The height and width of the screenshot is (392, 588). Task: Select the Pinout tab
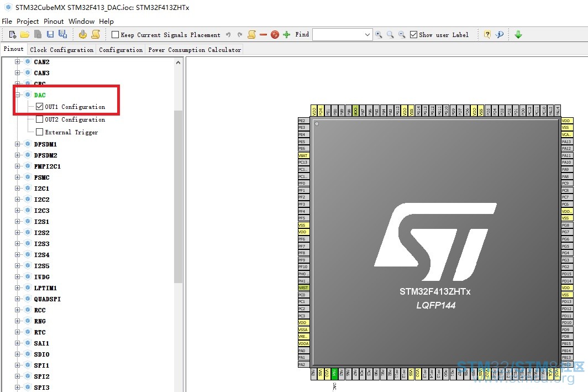point(13,49)
